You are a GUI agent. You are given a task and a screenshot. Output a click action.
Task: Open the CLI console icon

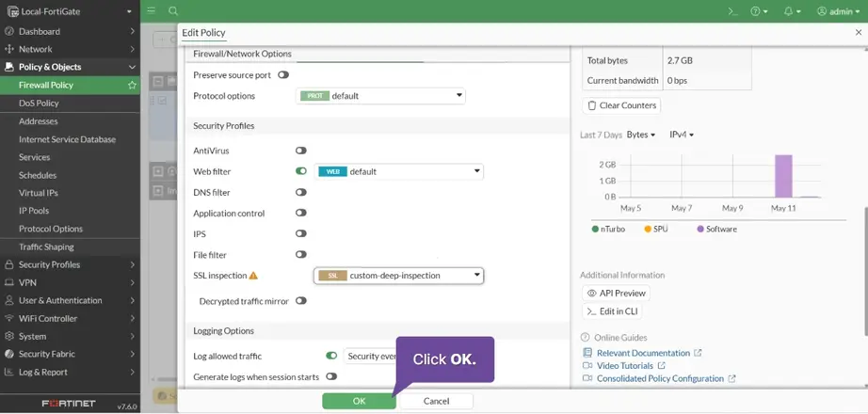click(x=733, y=11)
